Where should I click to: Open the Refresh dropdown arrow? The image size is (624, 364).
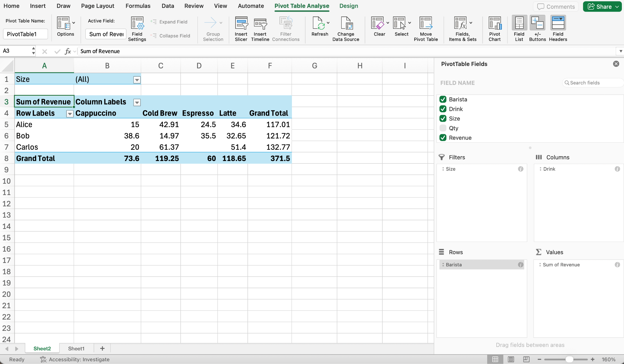click(x=328, y=23)
